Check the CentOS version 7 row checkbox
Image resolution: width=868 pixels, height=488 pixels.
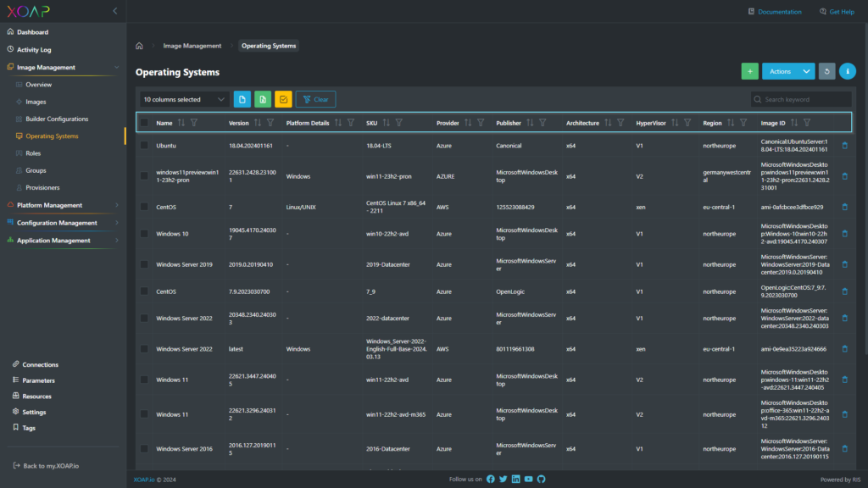(x=144, y=207)
